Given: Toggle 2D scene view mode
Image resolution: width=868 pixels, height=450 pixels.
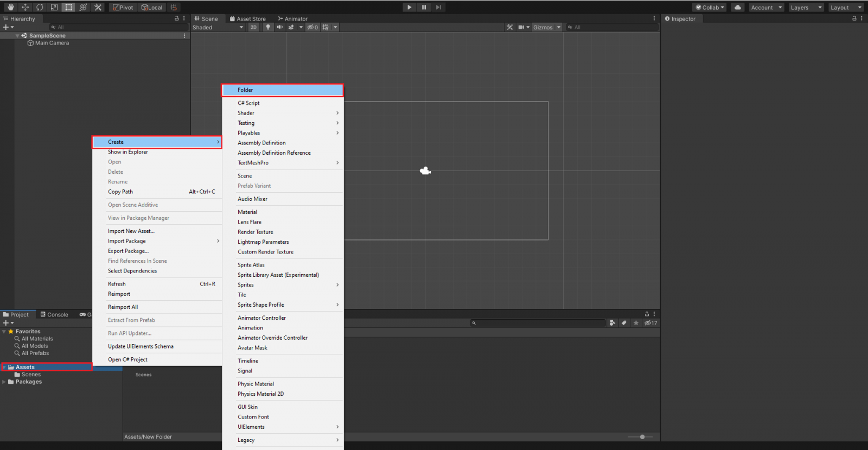Looking at the screenshot, I should point(253,27).
